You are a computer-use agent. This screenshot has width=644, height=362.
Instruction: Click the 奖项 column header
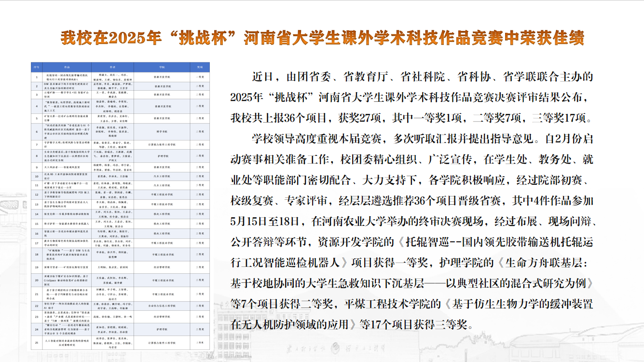199,66
